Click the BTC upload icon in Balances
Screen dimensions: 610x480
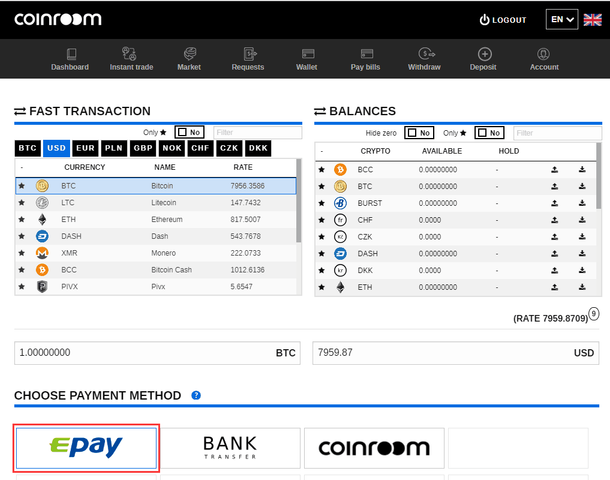tap(555, 186)
